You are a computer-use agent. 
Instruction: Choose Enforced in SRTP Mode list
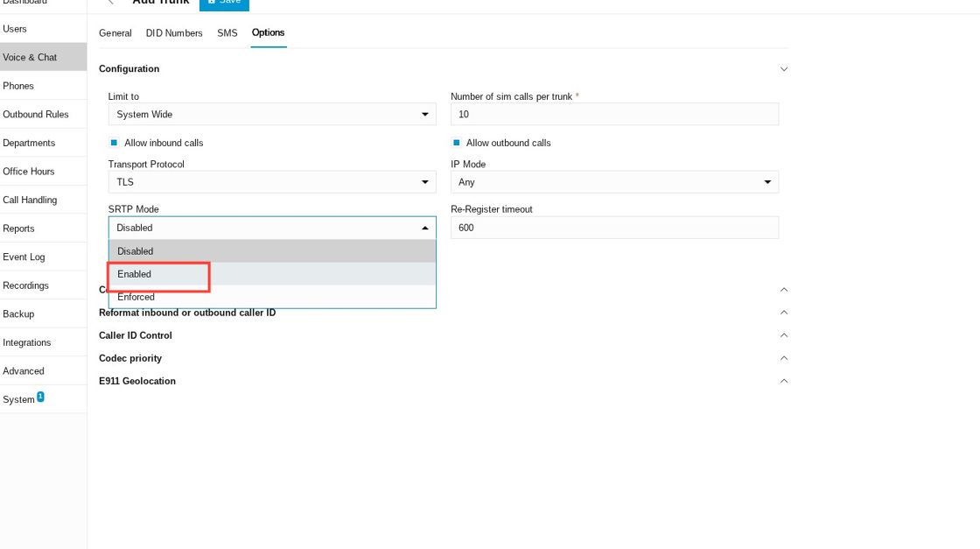[272, 297]
